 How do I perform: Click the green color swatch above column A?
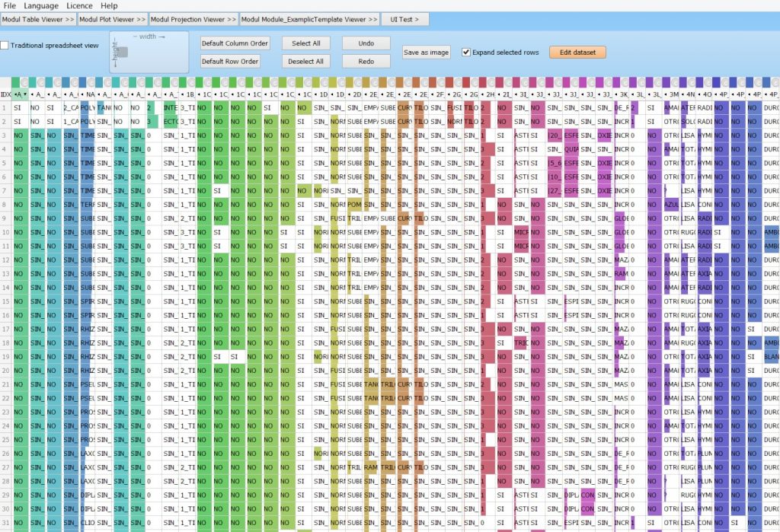[17, 82]
